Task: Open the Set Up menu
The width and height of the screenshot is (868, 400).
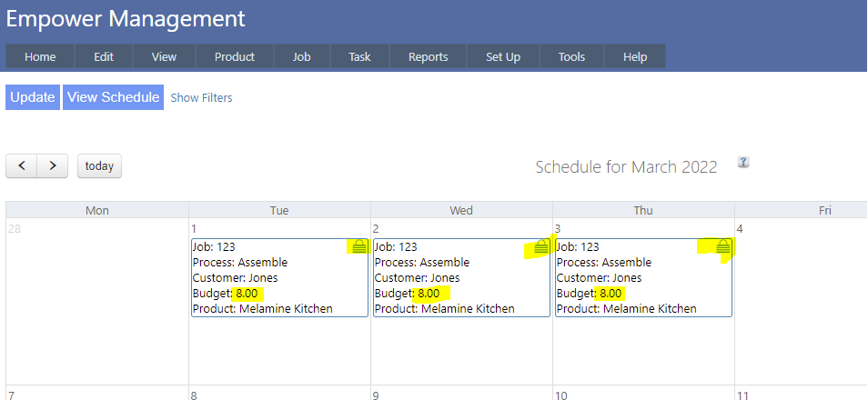Action: (x=503, y=56)
